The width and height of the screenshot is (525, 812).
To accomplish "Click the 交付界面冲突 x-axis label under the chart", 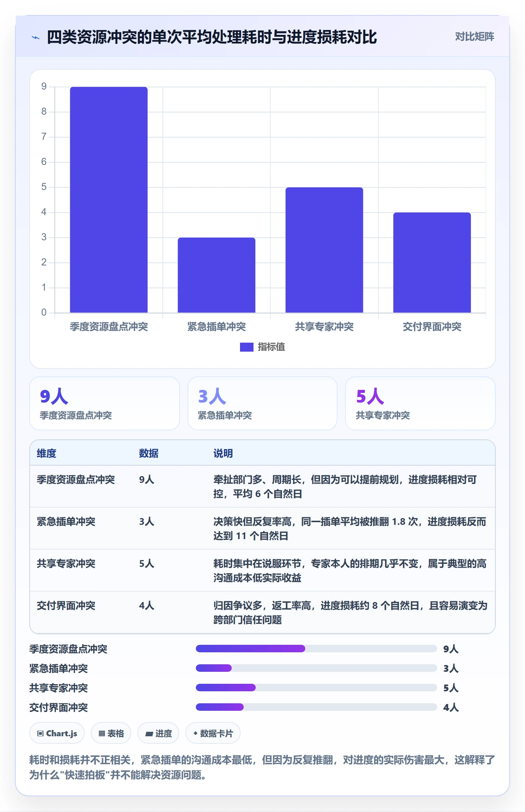I will point(432,327).
